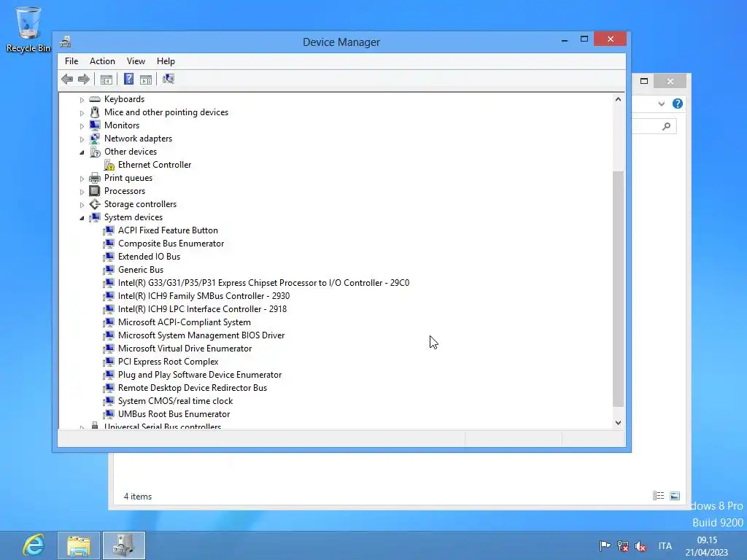Select Microsoft Virtual Drive Enumerator
Screen dimensions: 747x560
coord(185,349)
